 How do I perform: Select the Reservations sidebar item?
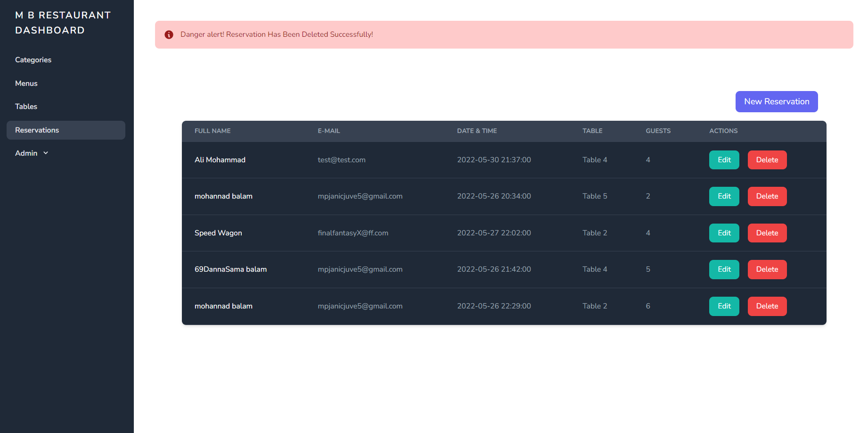[x=66, y=130]
